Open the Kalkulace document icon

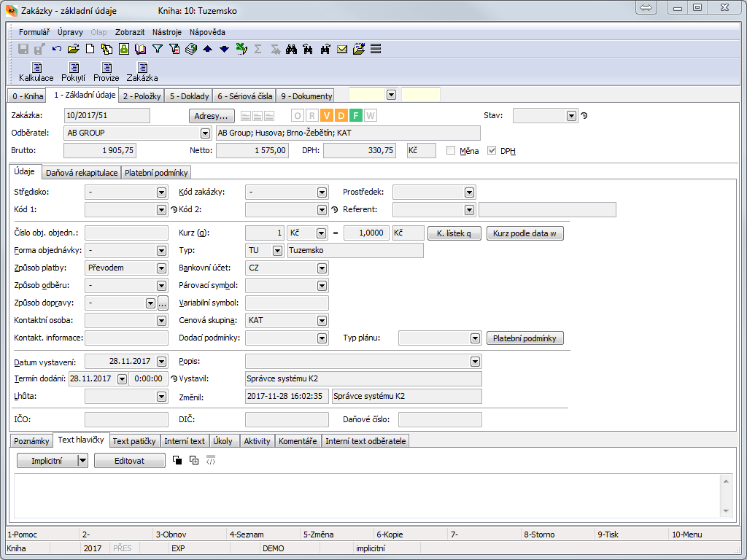pyautogui.click(x=36, y=68)
